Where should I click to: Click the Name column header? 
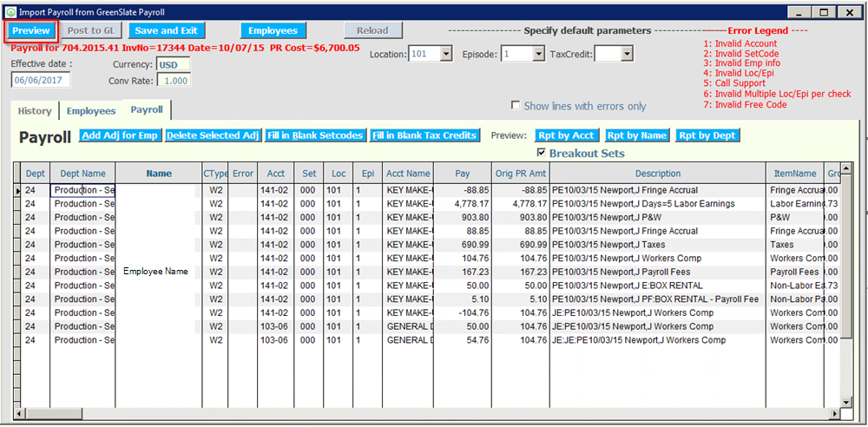tap(159, 174)
